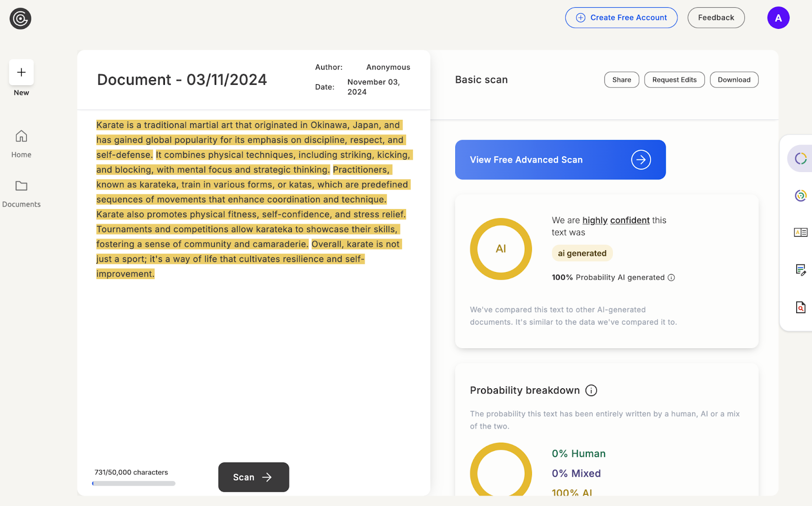Screen dimensions: 812x506
Task: Click the document with pencil icon in right panel
Action: 800,270
